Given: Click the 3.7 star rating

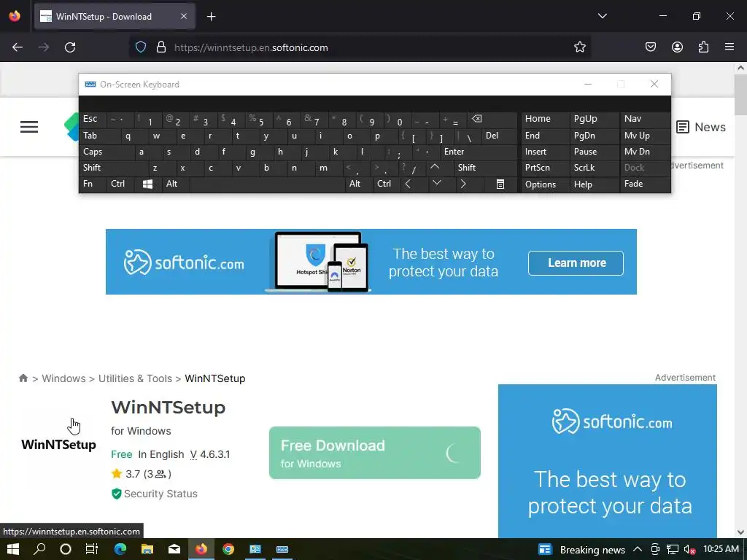Looking at the screenshot, I should click(x=141, y=474).
